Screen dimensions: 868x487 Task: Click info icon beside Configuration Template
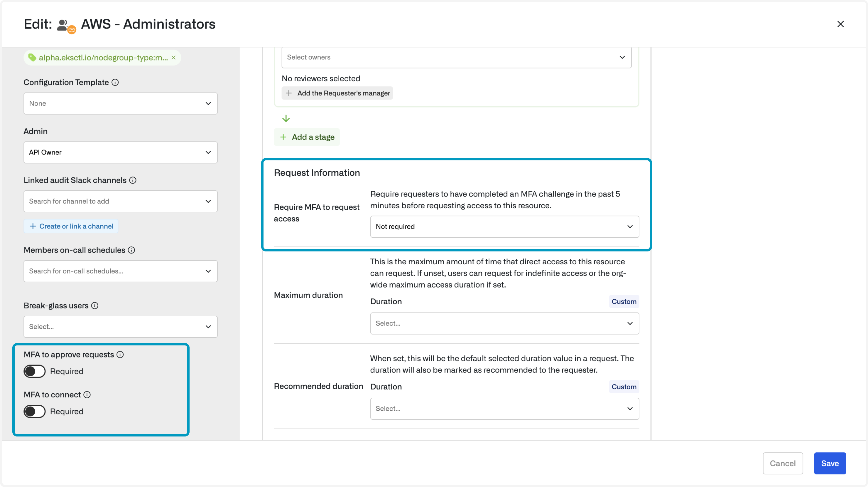click(115, 82)
